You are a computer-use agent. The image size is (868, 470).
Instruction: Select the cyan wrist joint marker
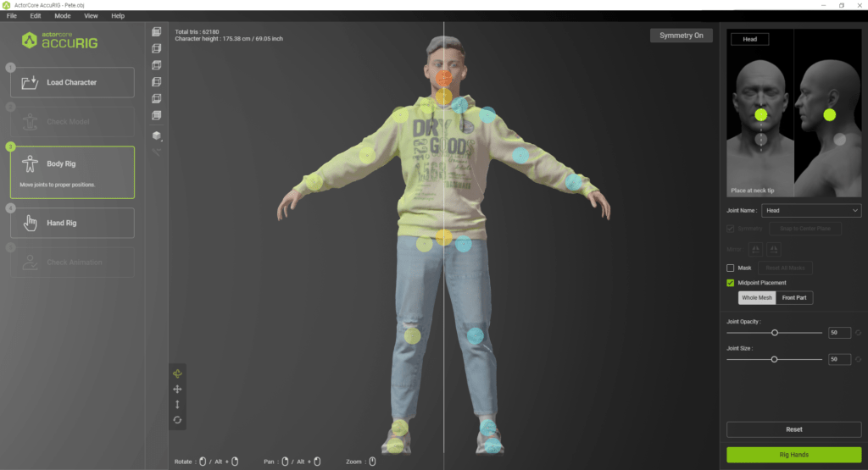(573, 181)
